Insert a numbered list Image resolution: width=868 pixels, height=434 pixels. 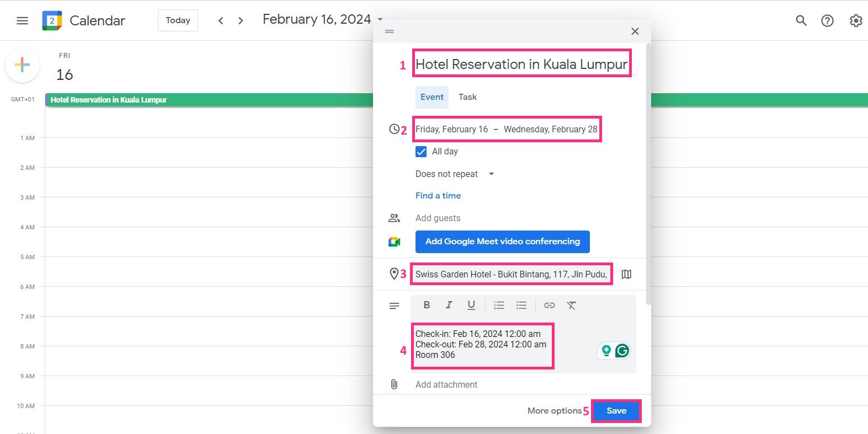[x=499, y=305]
